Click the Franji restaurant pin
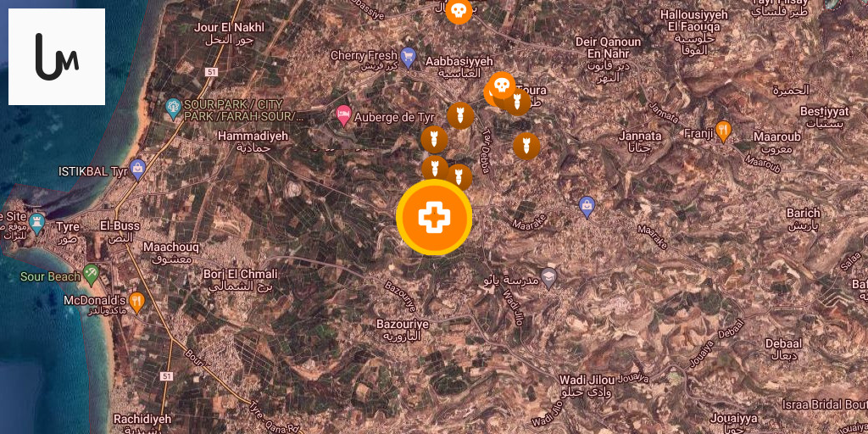 click(724, 131)
